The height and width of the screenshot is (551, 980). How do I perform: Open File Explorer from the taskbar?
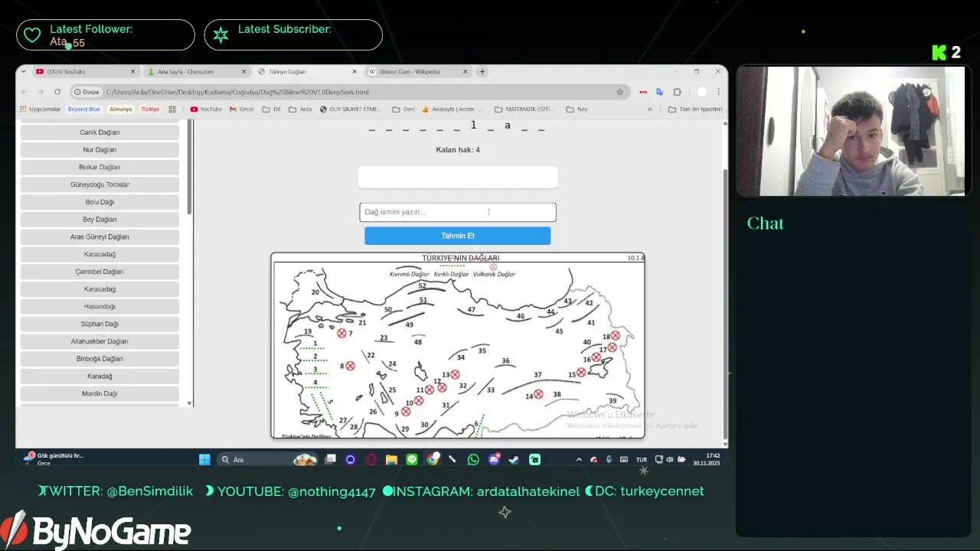pos(391,459)
